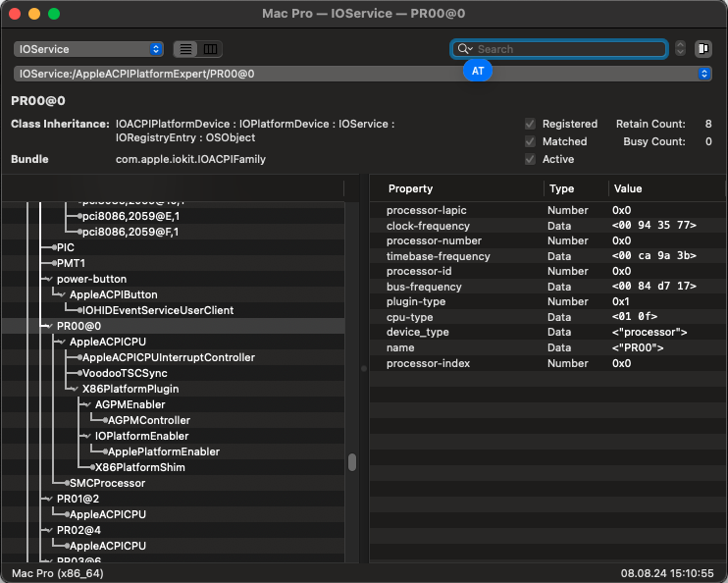
Task: Select the clock-frequency property row
Action: click(x=547, y=226)
